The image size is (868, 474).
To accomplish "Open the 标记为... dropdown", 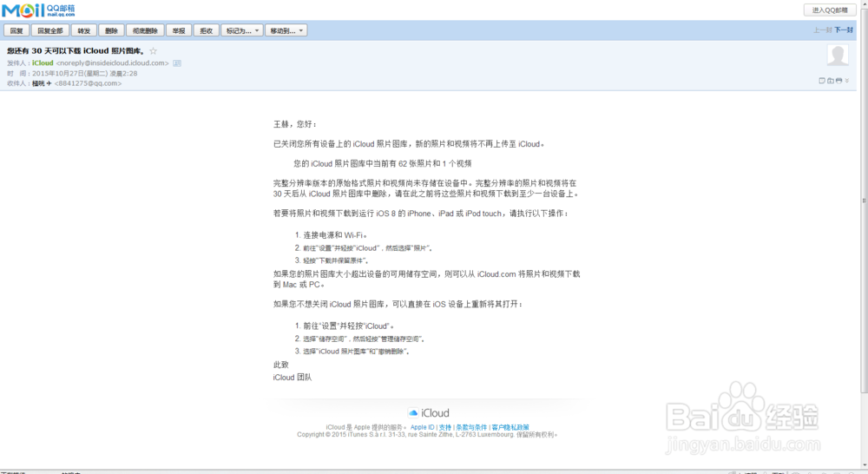I will tap(242, 31).
